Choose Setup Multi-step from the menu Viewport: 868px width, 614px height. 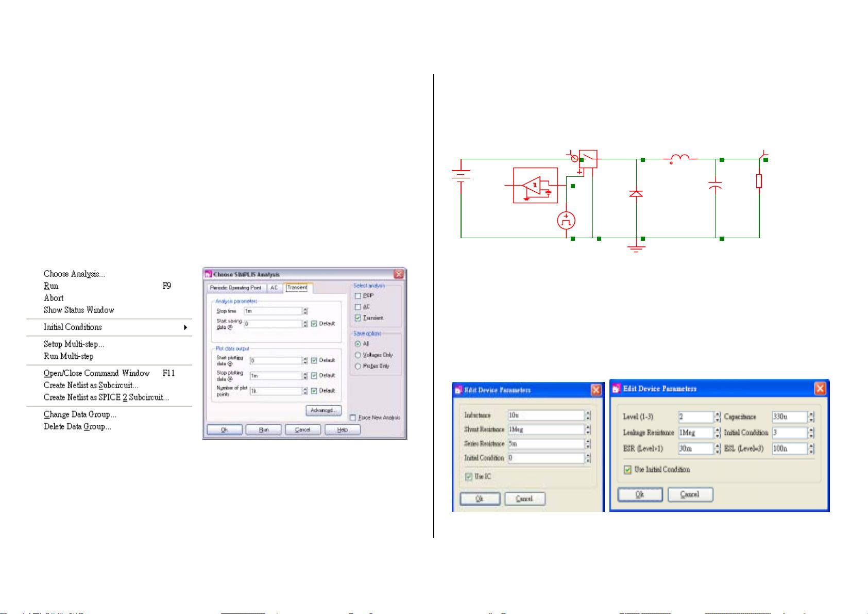tap(74, 344)
